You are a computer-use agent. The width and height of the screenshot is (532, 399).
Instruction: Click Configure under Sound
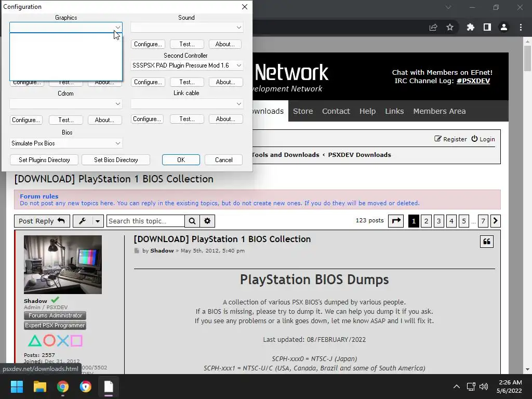tap(148, 44)
